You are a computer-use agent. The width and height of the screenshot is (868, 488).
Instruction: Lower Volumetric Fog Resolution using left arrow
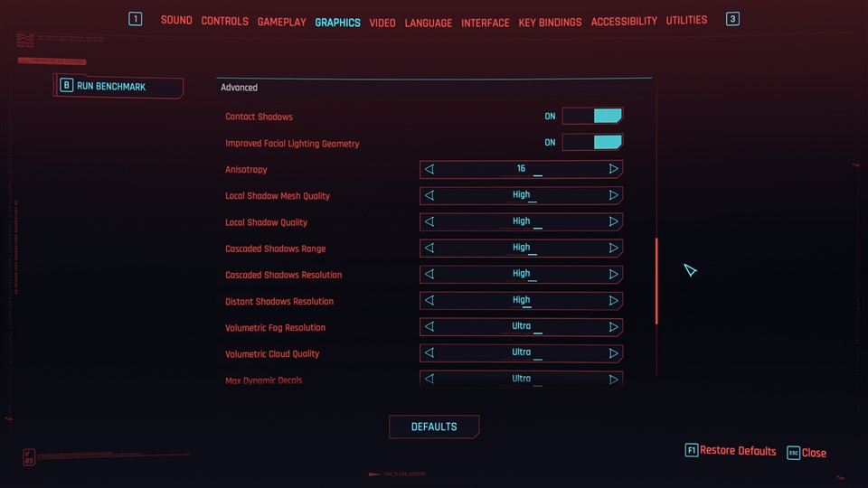tap(429, 327)
